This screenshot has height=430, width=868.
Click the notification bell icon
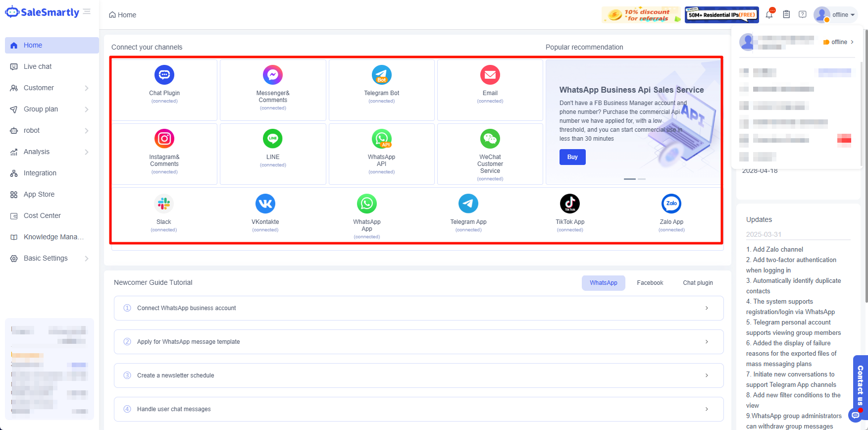(769, 14)
